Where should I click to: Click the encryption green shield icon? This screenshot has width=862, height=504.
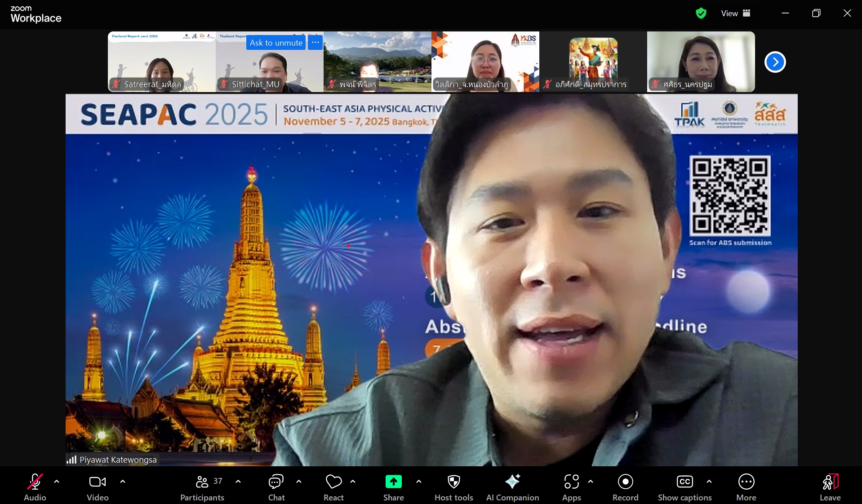pos(701,13)
